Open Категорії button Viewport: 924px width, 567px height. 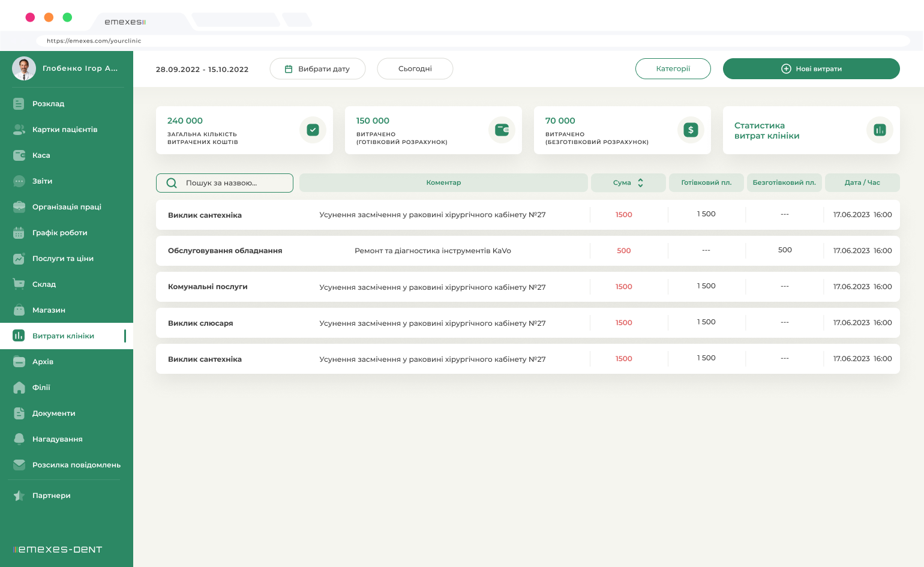coord(673,68)
